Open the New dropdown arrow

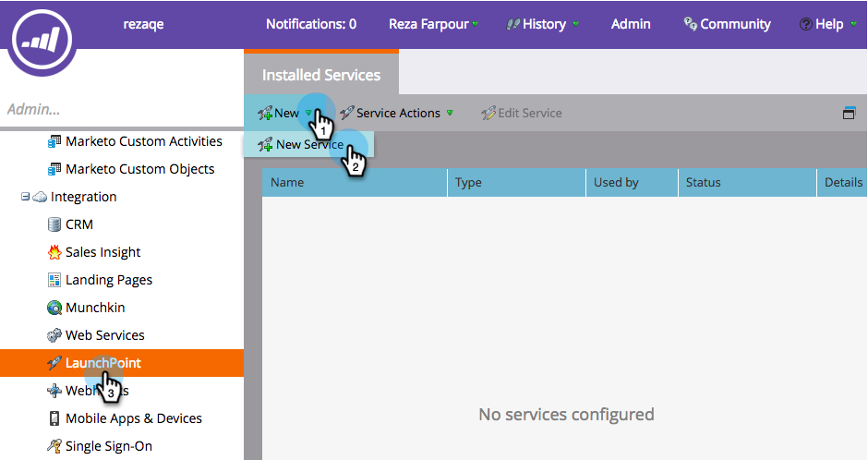click(x=308, y=113)
